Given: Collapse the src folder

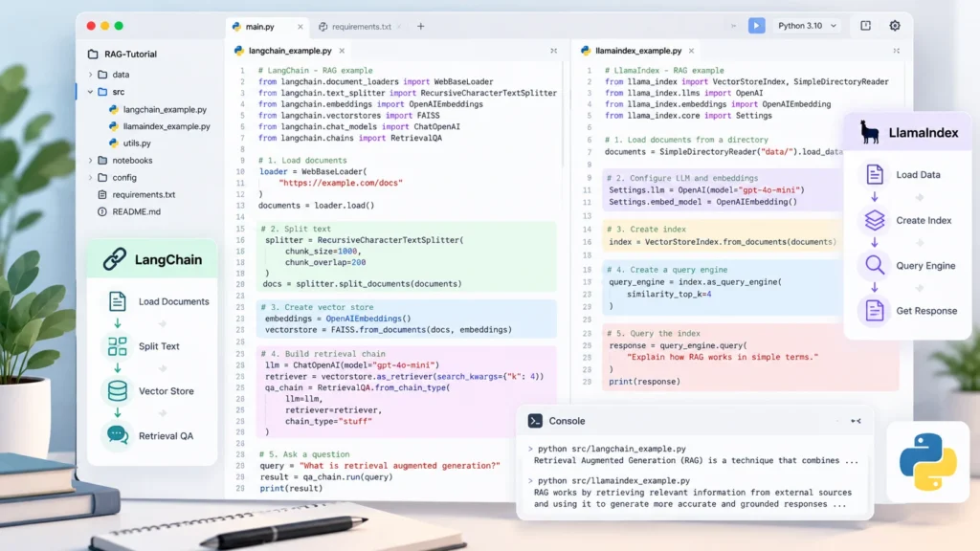Looking at the screenshot, I should tap(90, 92).
